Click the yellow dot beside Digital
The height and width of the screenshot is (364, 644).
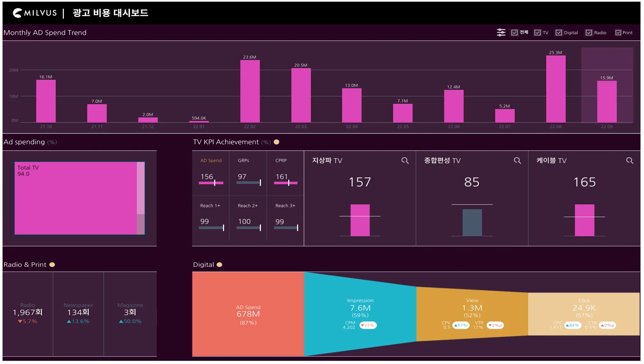(x=219, y=265)
